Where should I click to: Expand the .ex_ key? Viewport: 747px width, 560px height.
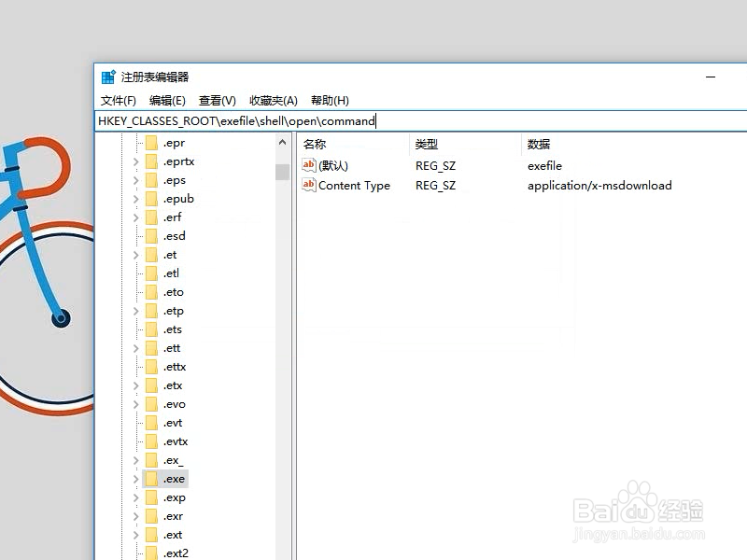(135, 460)
